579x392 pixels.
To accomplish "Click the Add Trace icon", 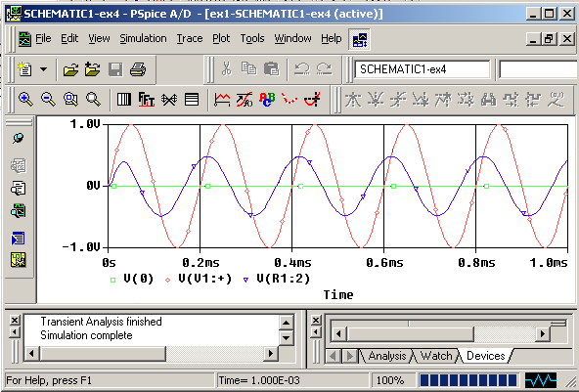I will click(222, 100).
